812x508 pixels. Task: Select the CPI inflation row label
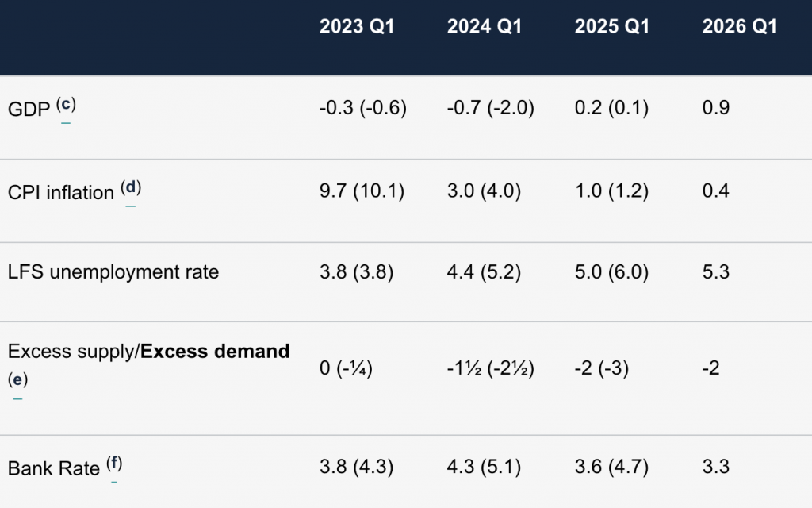click(x=61, y=193)
